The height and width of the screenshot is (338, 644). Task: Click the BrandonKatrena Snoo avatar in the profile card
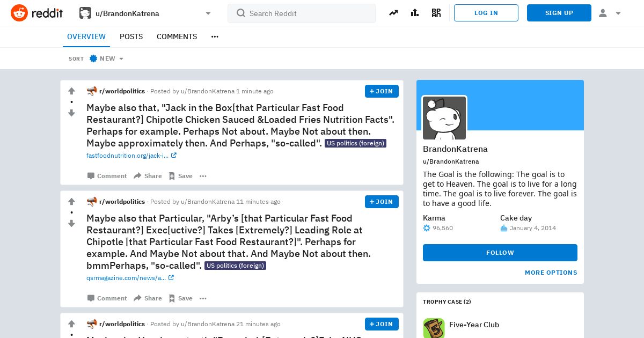(444, 118)
